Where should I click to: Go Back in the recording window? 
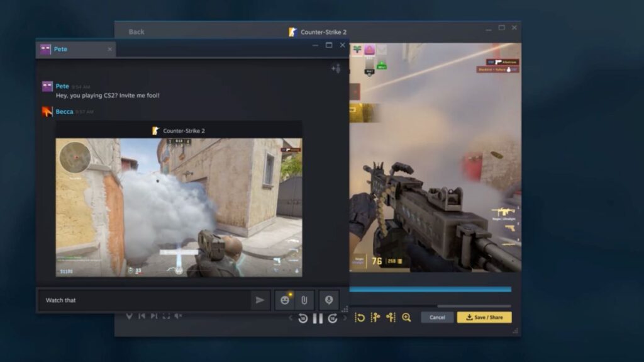(x=136, y=31)
